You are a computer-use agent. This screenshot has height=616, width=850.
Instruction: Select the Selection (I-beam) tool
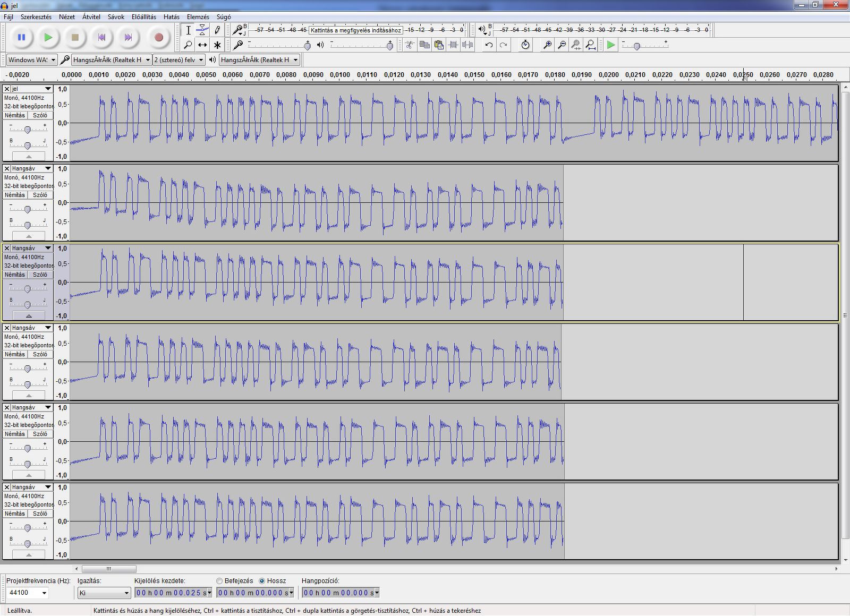(x=188, y=30)
